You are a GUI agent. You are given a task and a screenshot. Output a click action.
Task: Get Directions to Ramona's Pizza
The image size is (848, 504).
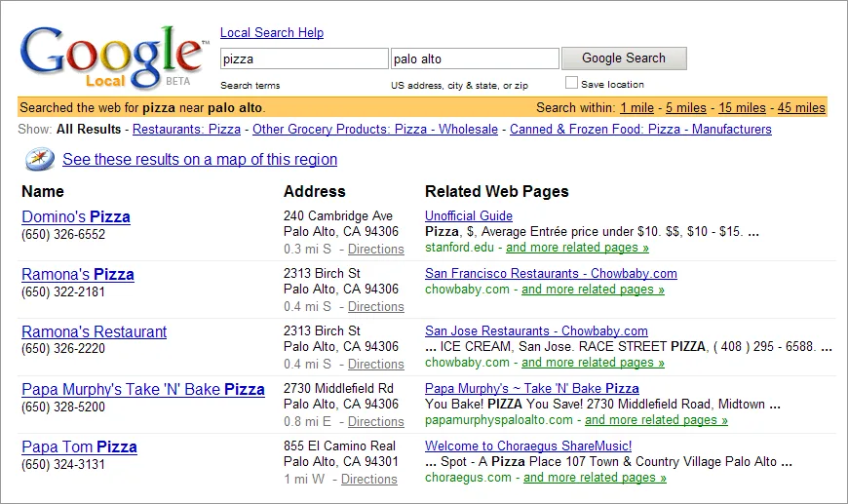376,307
